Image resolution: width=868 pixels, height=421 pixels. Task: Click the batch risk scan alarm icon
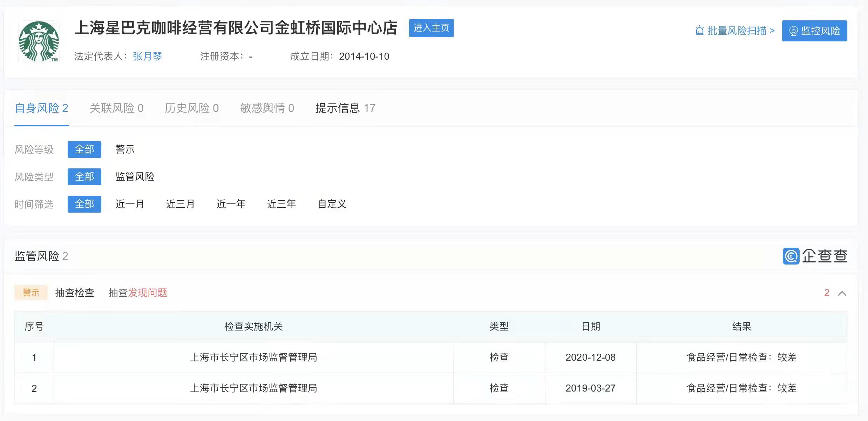(x=699, y=31)
